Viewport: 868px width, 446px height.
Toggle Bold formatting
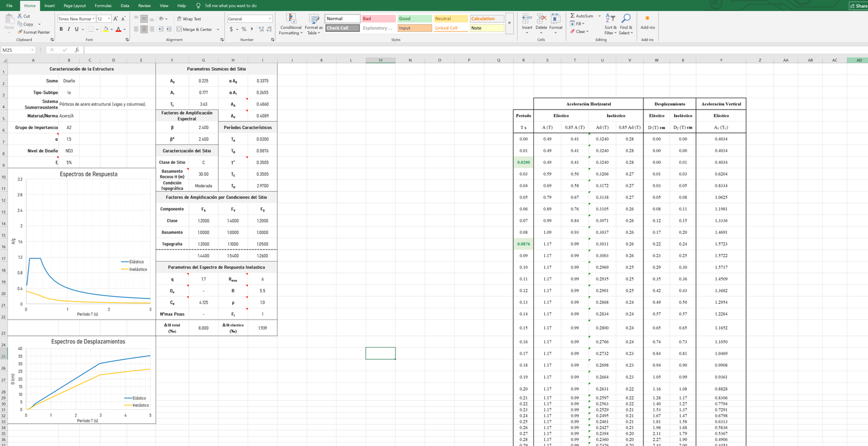[61, 29]
